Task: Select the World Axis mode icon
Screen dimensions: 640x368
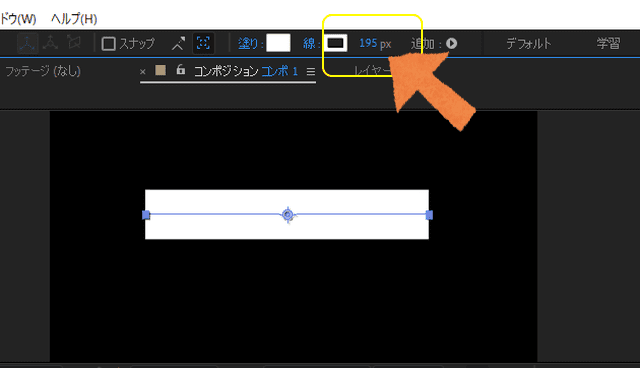Action: 51,42
